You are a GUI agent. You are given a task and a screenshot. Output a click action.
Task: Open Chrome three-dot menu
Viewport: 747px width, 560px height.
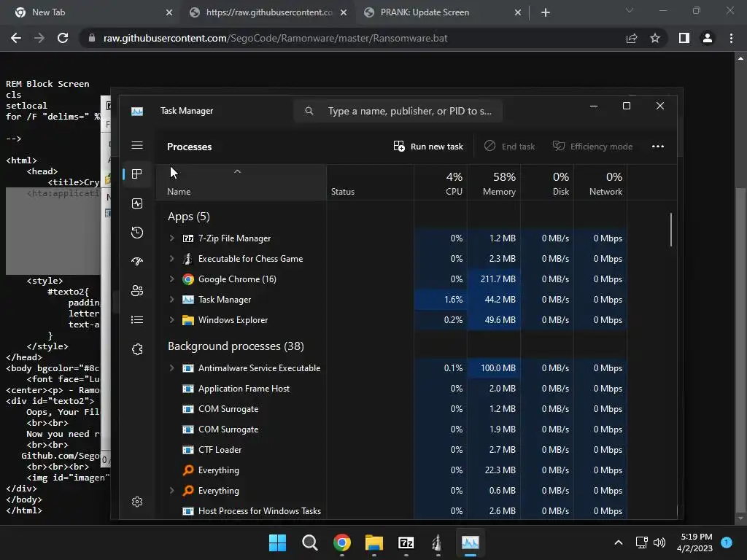[731, 38]
